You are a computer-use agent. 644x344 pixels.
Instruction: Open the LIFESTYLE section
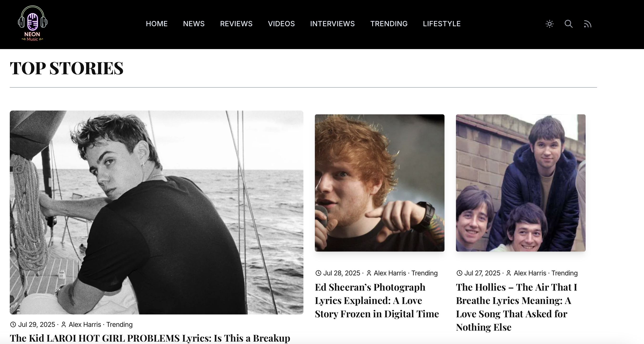point(442,24)
